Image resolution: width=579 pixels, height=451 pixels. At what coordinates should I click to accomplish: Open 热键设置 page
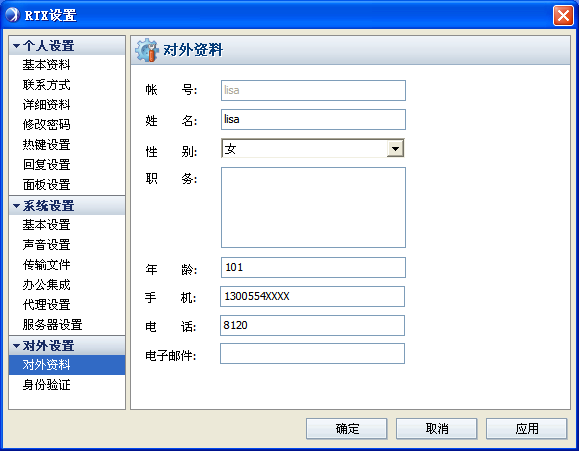point(47,144)
